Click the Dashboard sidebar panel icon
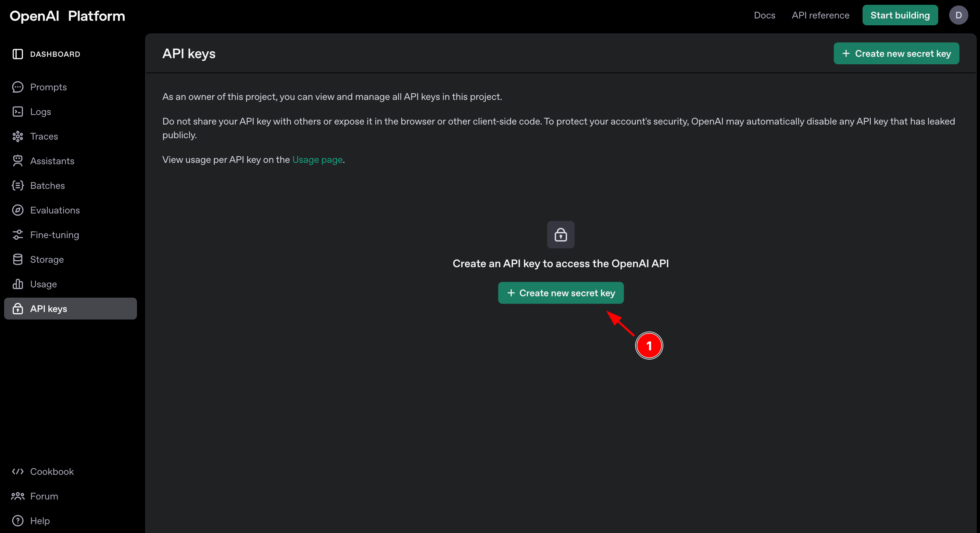This screenshot has height=533, width=980. (17, 54)
